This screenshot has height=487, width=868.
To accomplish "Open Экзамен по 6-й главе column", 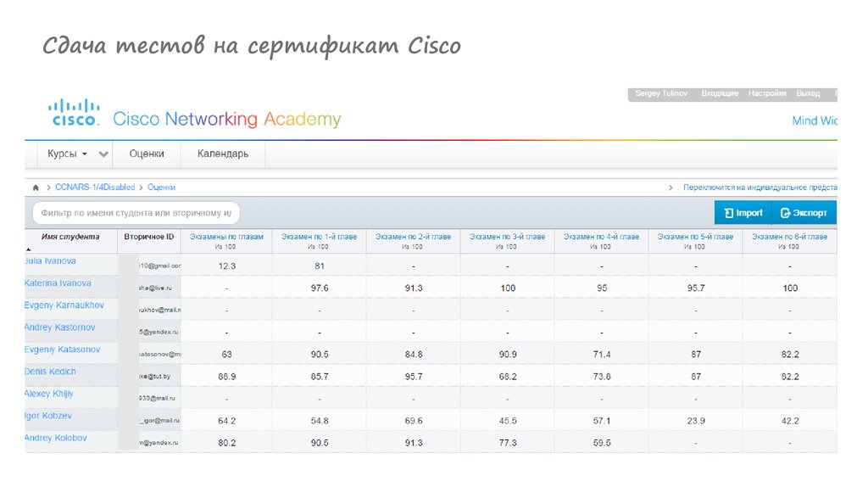I will pyautogui.click(x=789, y=237).
